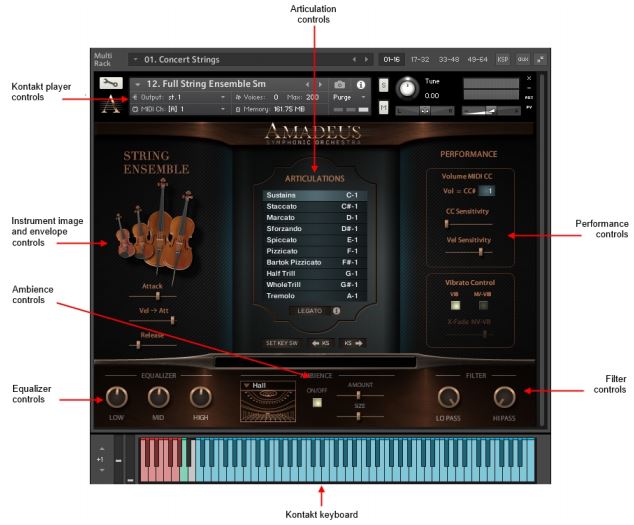
Task: Open the MIDI Ch dropdown
Action: 223,109
